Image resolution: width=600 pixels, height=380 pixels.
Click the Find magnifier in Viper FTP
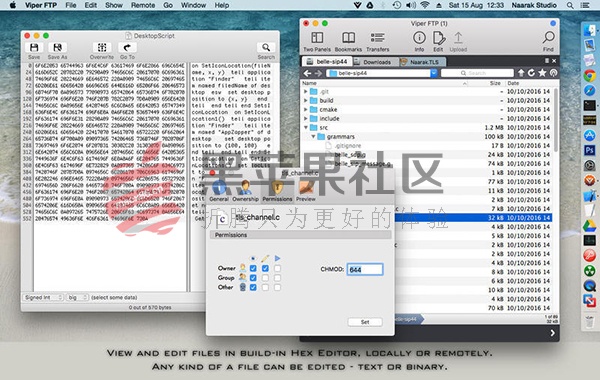(x=548, y=38)
